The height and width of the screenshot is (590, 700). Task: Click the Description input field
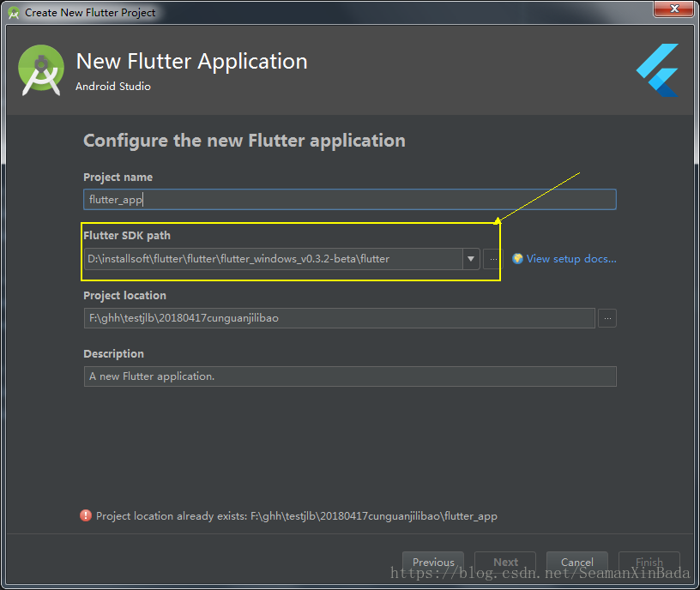click(x=350, y=376)
